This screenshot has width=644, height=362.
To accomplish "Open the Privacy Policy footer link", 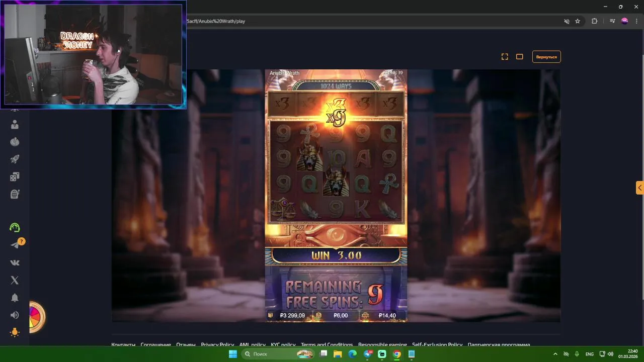I will pyautogui.click(x=217, y=345).
